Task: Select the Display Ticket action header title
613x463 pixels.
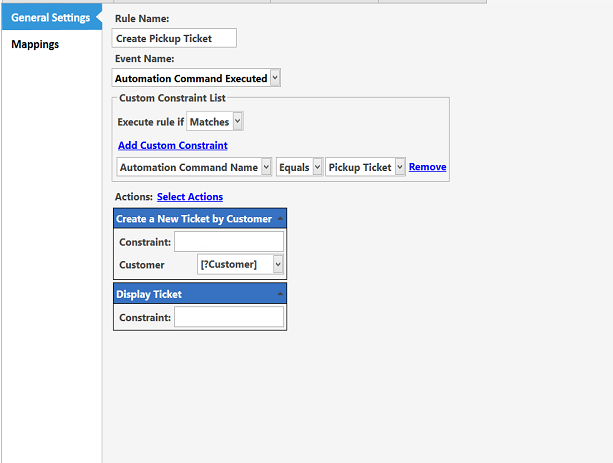Action: click(149, 295)
